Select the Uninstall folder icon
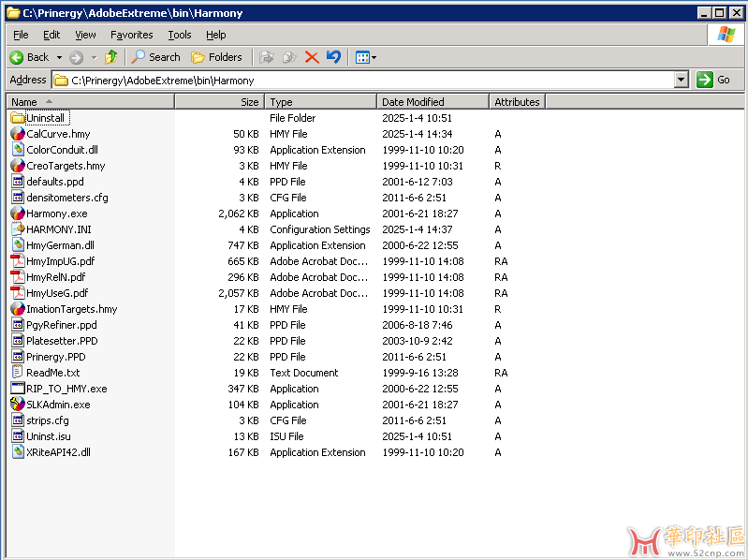748x560 pixels. click(18, 118)
